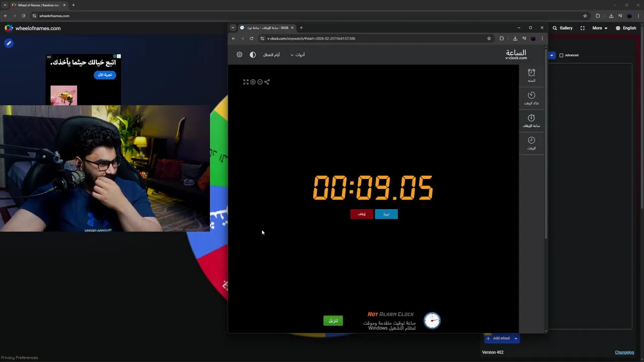The height and width of the screenshot is (362, 644).
Task: Click Add wheel button
Action: [498, 338]
